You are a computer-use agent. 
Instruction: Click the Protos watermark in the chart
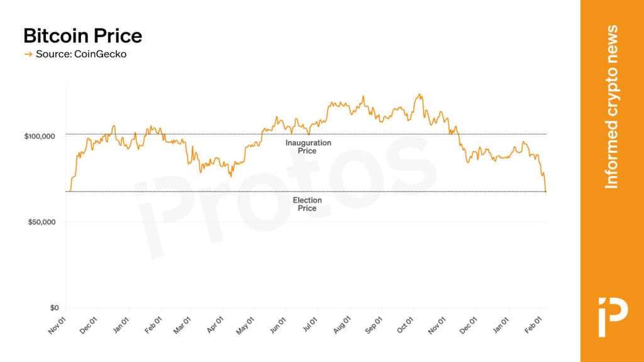pos(283,195)
